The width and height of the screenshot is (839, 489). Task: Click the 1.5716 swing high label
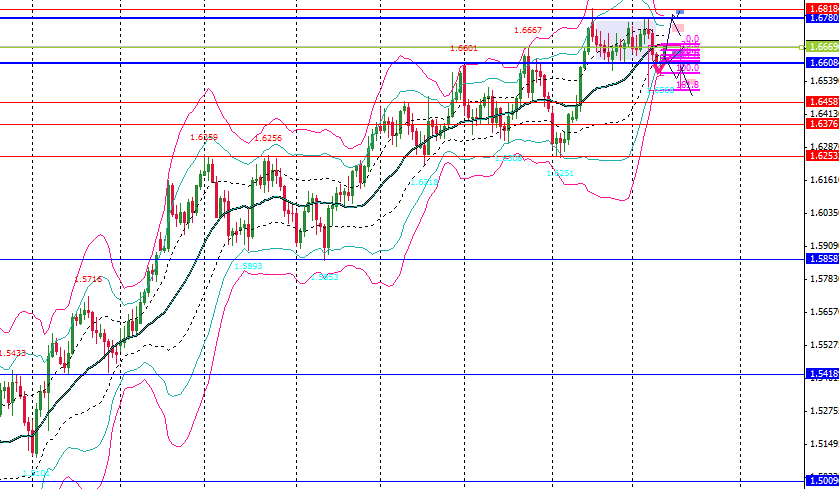tap(88, 279)
